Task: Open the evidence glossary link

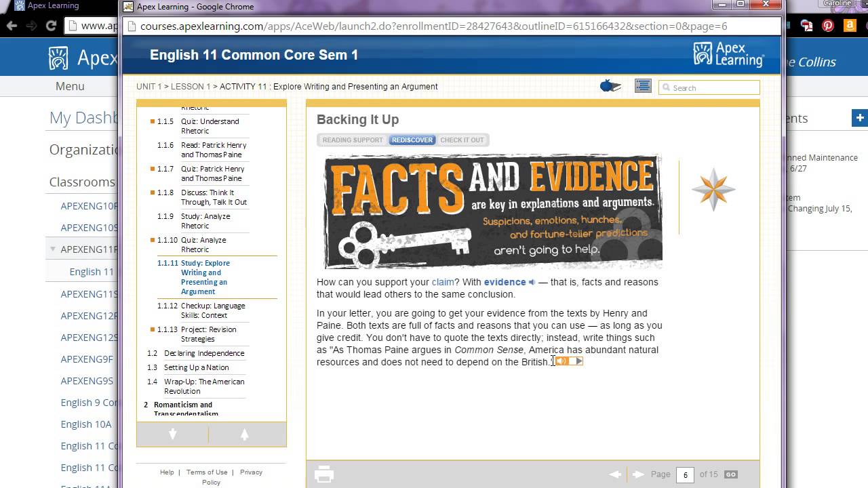Action: (x=505, y=282)
